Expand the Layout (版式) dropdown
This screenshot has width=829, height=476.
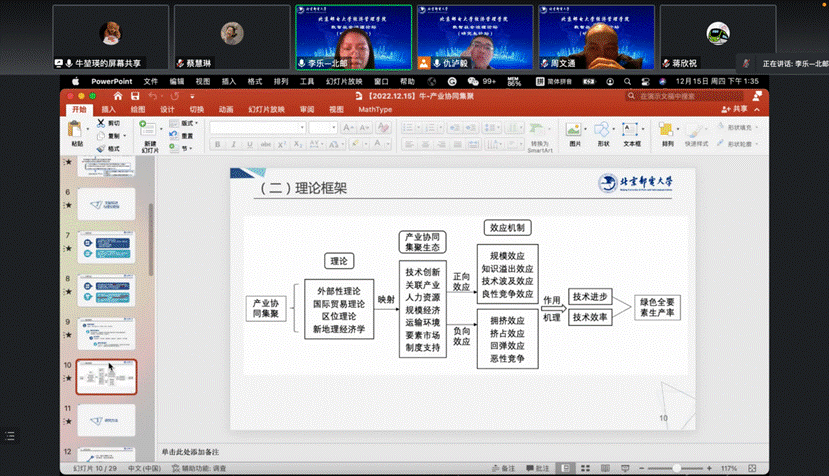click(x=188, y=123)
